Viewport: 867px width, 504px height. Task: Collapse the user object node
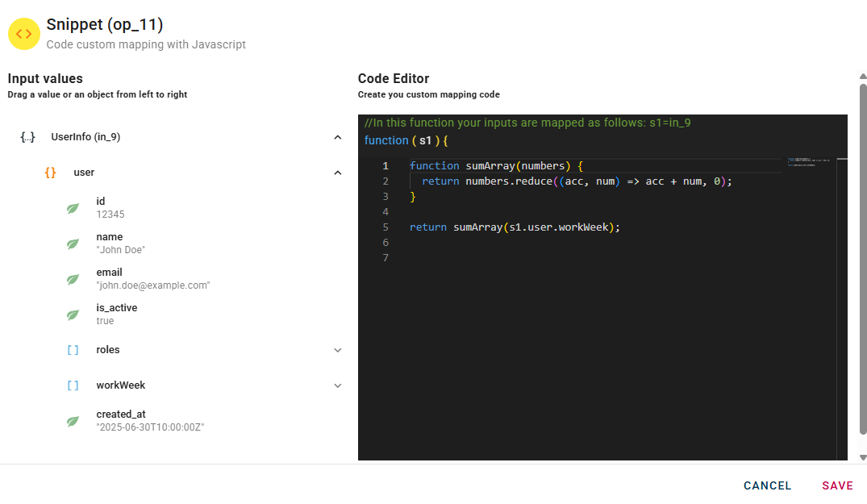338,173
